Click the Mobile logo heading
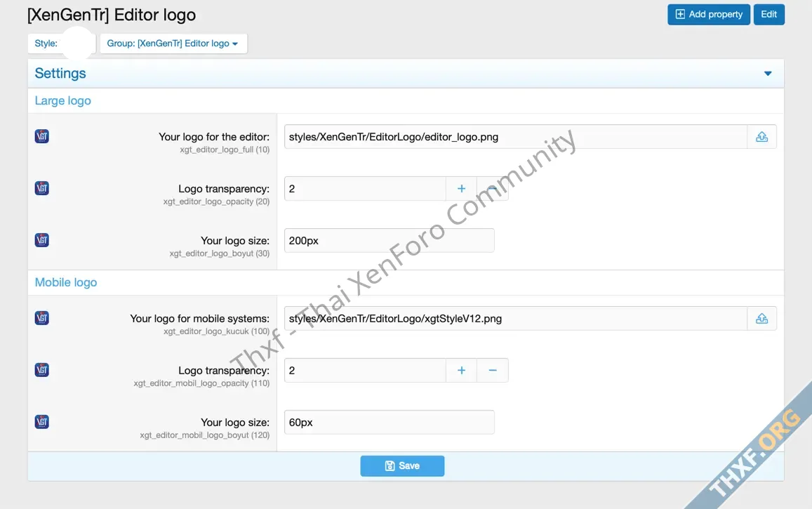The height and width of the screenshot is (509, 812). [66, 282]
